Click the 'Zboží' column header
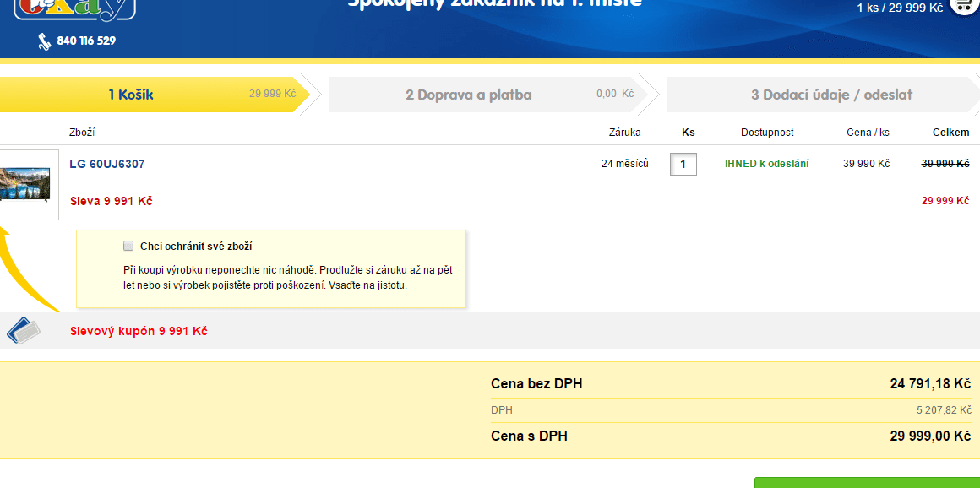Viewport: 980px width, 488px height. [82, 133]
